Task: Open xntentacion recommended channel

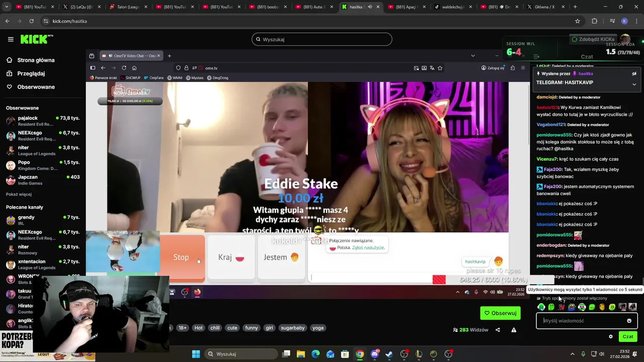Action: coord(43,264)
